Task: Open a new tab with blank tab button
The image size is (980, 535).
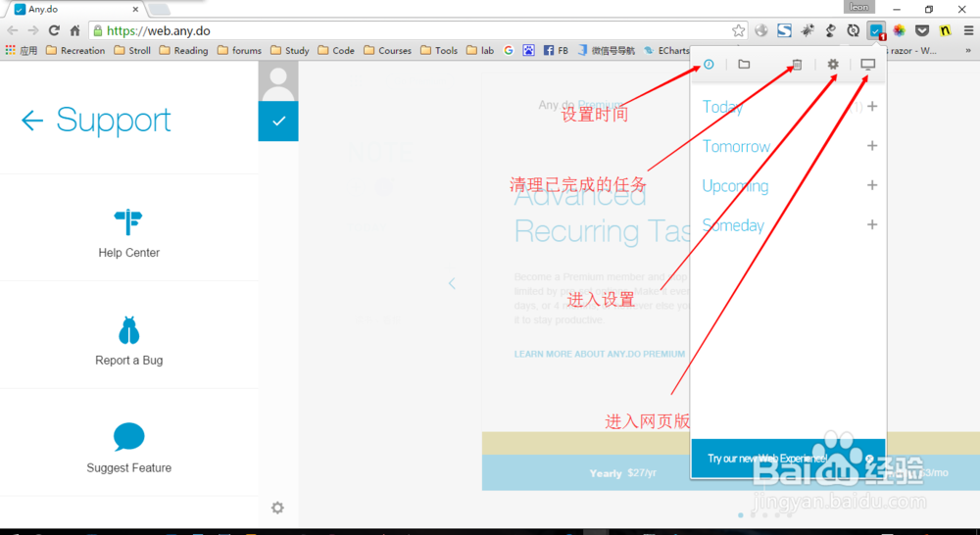Action: pos(160,9)
